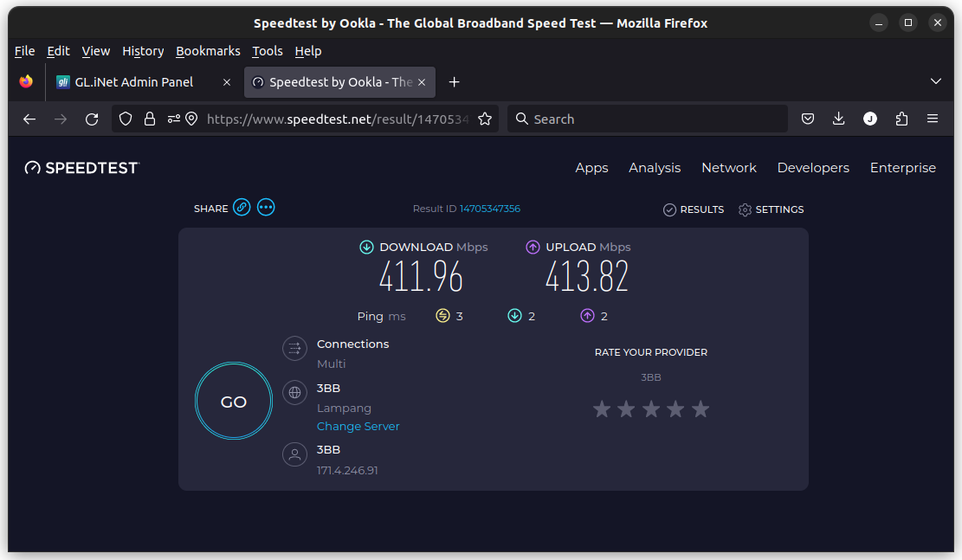Open the site permissions icon
Viewport: 962px width, 560px height.
pyautogui.click(x=174, y=119)
